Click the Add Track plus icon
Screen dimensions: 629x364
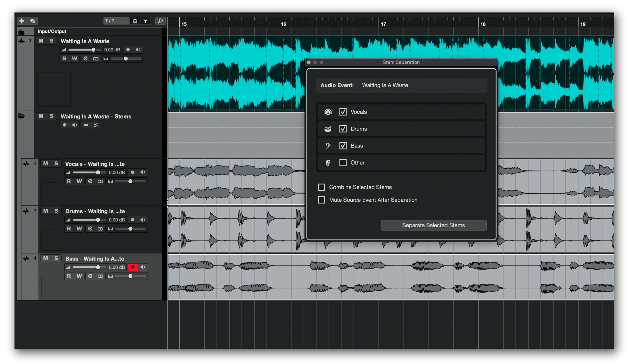pyautogui.click(x=22, y=21)
